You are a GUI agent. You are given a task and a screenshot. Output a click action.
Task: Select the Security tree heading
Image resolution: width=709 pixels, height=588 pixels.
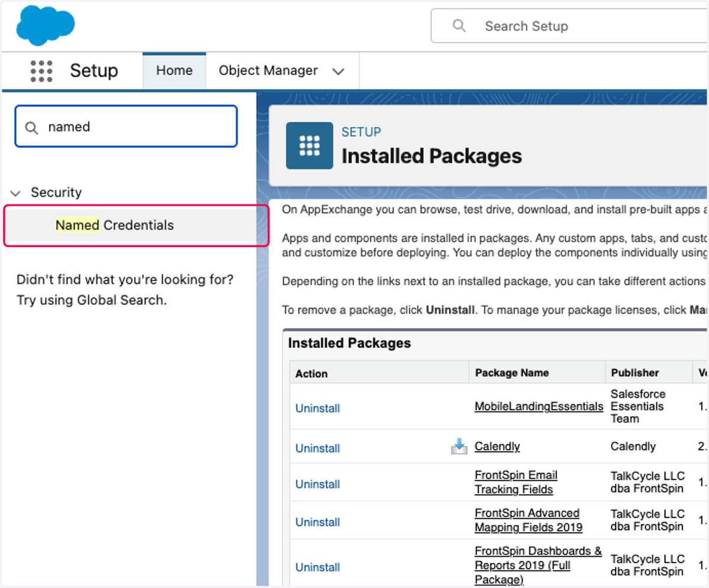pyautogui.click(x=56, y=192)
